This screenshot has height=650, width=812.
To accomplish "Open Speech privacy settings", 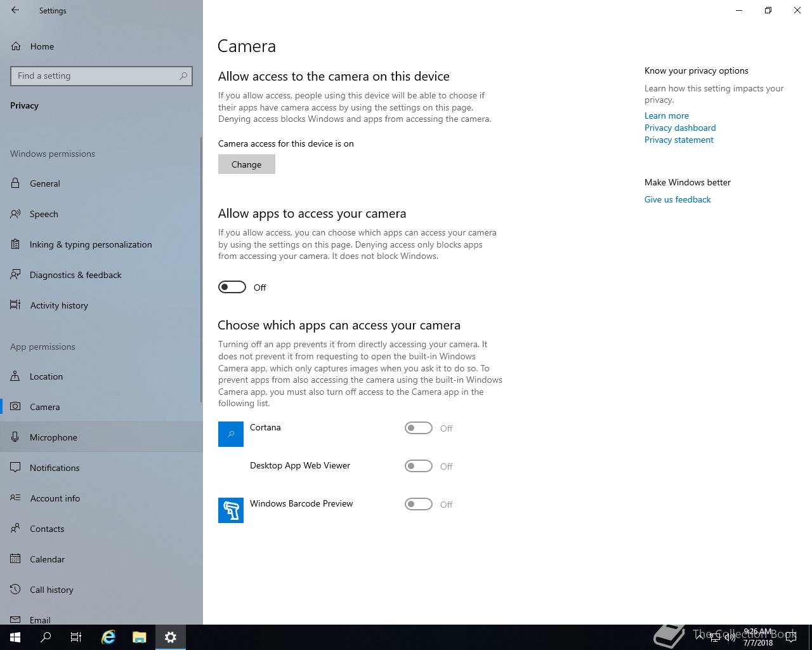I will point(101,214).
